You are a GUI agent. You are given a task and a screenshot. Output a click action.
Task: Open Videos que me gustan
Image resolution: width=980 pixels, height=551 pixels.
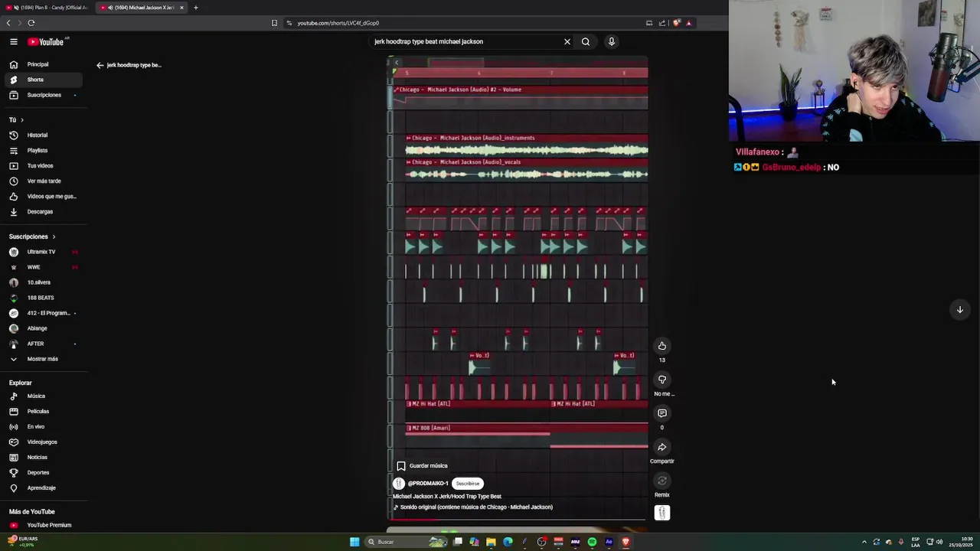tap(42, 197)
